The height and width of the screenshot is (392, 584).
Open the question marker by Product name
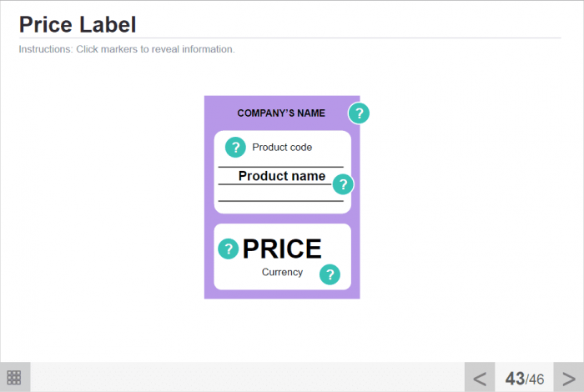click(343, 184)
